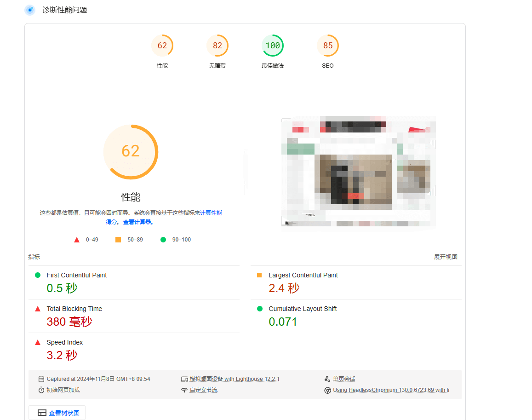Screen dimensions: 532x420
Task: Click the 62 performance score gauge at top
Action: click(162, 46)
